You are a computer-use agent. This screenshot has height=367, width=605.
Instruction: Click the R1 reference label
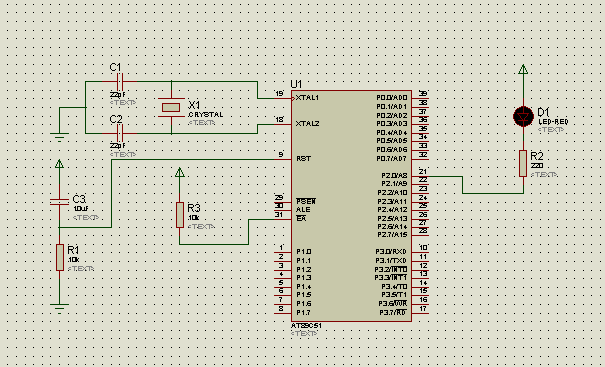pos(73,250)
